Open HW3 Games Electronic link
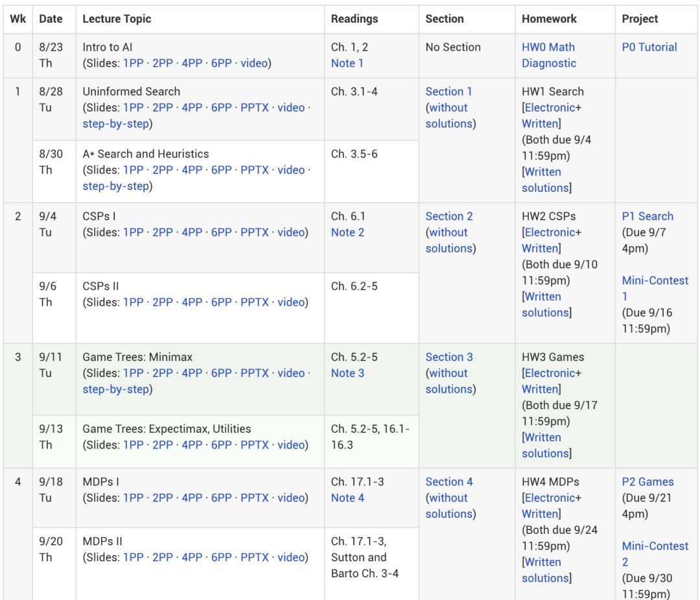700x600 pixels. pos(550,373)
